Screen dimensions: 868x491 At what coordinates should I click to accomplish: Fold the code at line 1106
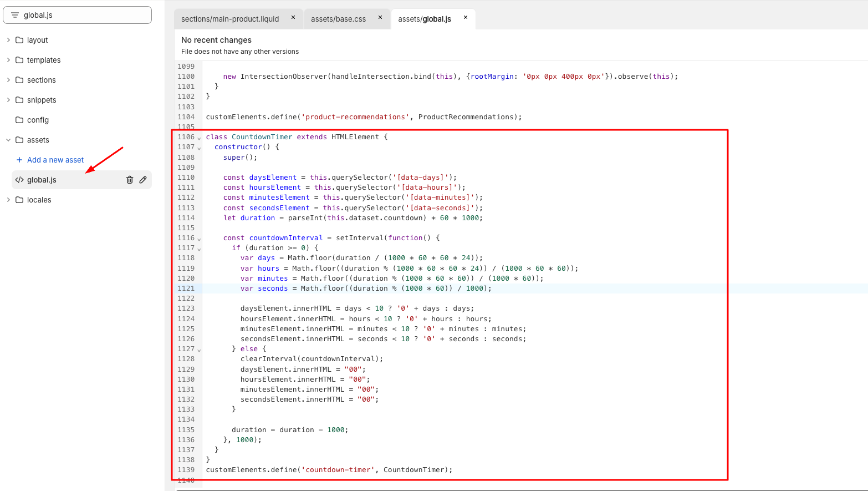(199, 138)
